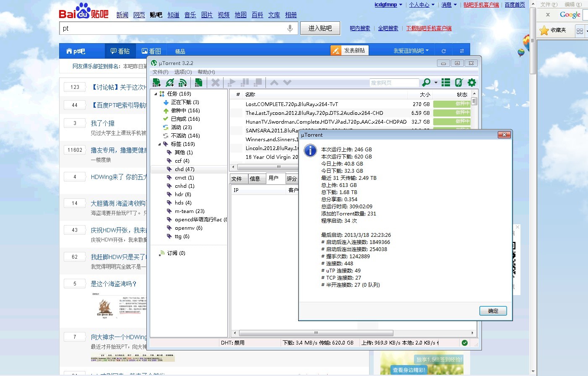Open the 文件(F) menu in uTorrent
Image resolution: width=588 pixels, height=376 pixels.
tap(160, 72)
